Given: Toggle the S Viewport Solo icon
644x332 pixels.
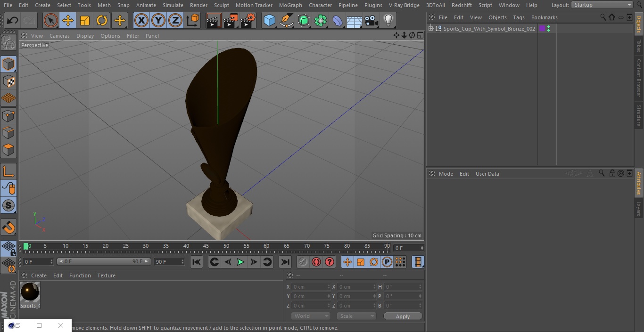Looking at the screenshot, I should pos(8,205).
